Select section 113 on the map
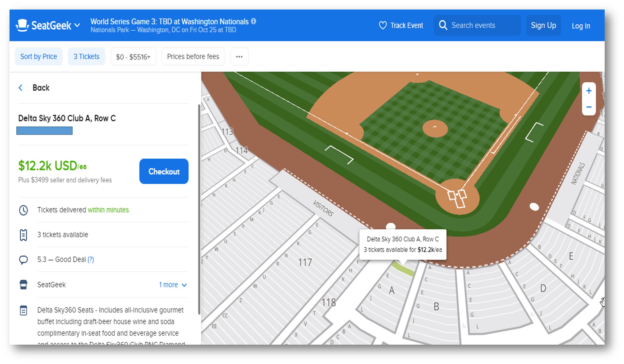The height and width of the screenshot is (364, 624). [227, 132]
